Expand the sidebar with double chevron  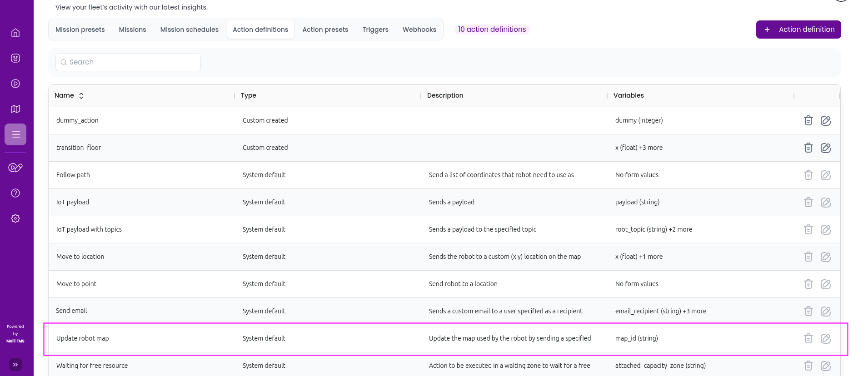click(15, 365)
